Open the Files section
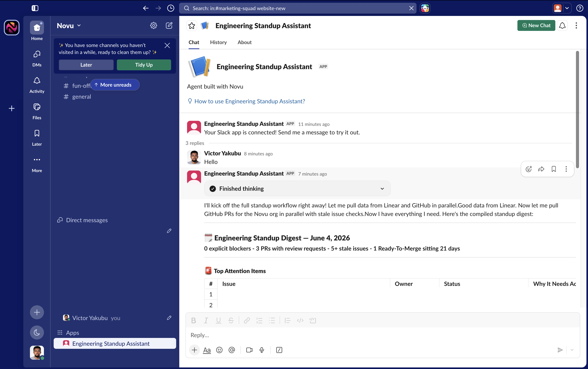 37,111
